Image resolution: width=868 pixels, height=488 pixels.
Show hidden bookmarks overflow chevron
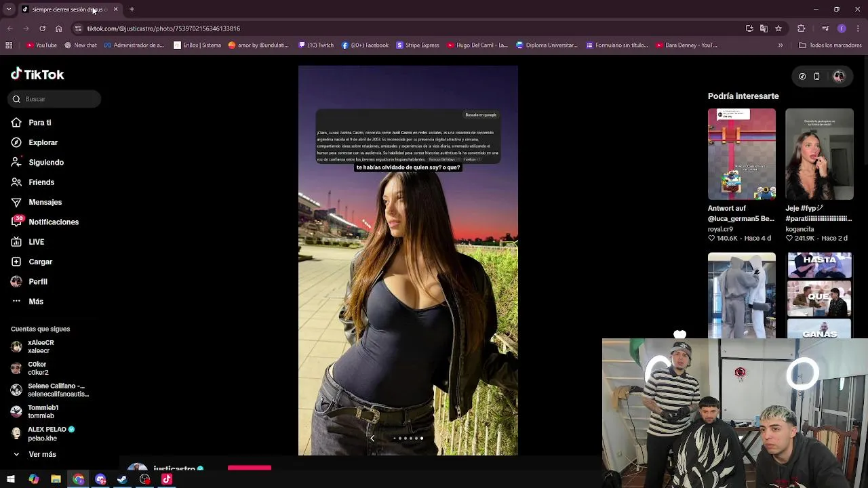tap(781, 45)
